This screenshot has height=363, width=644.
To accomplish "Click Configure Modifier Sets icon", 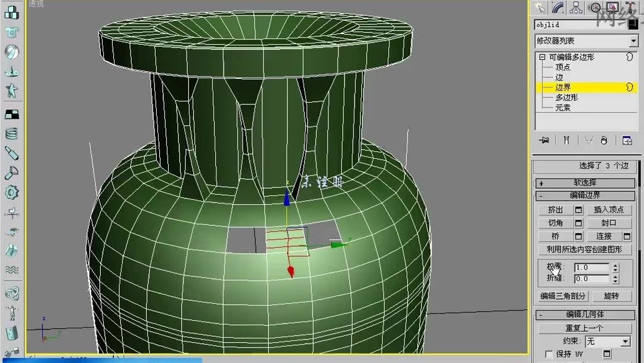I will [626, 140].
